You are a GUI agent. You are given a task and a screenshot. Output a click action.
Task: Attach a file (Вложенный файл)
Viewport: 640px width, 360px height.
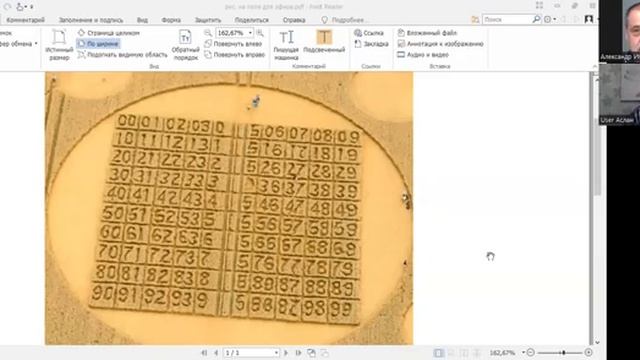[x=427, y=33]
